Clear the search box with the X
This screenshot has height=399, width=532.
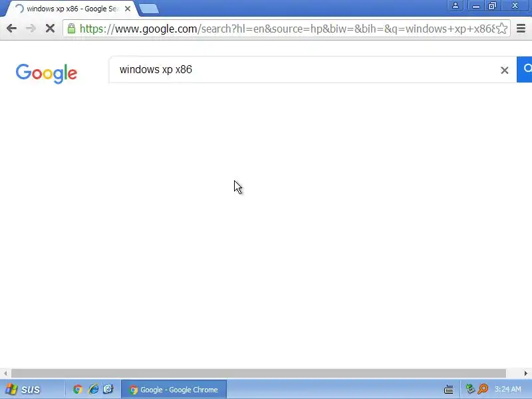505,70
